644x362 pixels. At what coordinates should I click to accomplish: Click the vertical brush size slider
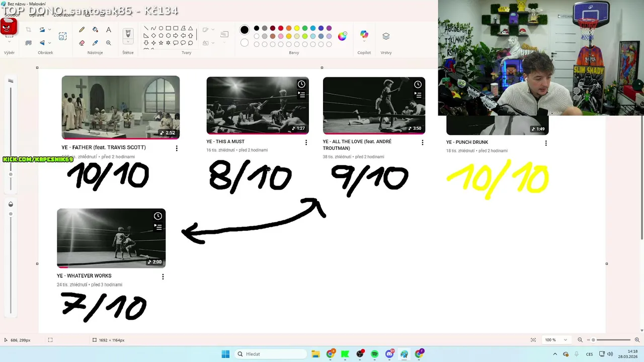[11, 138]
